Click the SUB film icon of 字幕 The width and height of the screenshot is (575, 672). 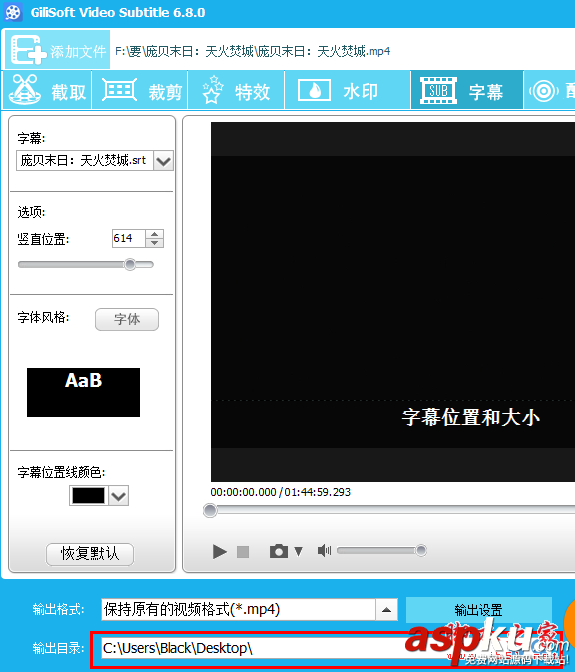(438, 90)
